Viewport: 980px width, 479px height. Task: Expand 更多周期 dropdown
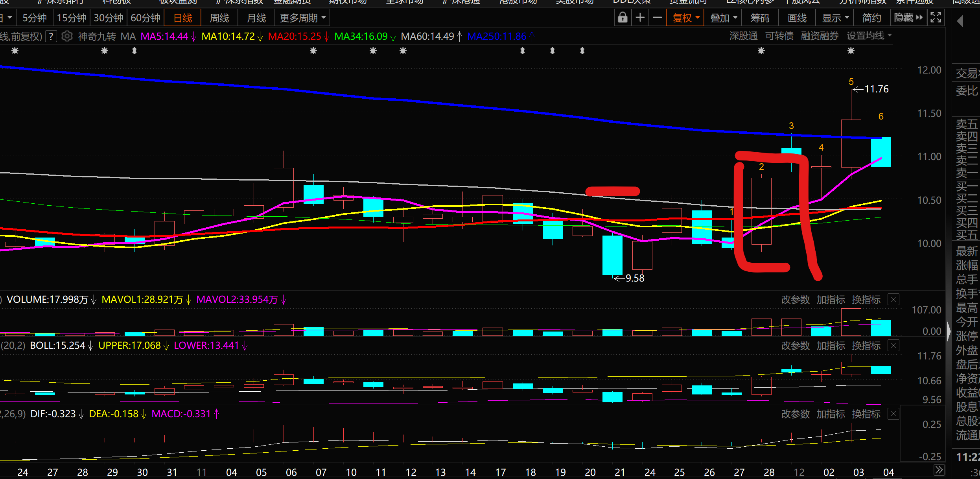(x=302, y=18)
